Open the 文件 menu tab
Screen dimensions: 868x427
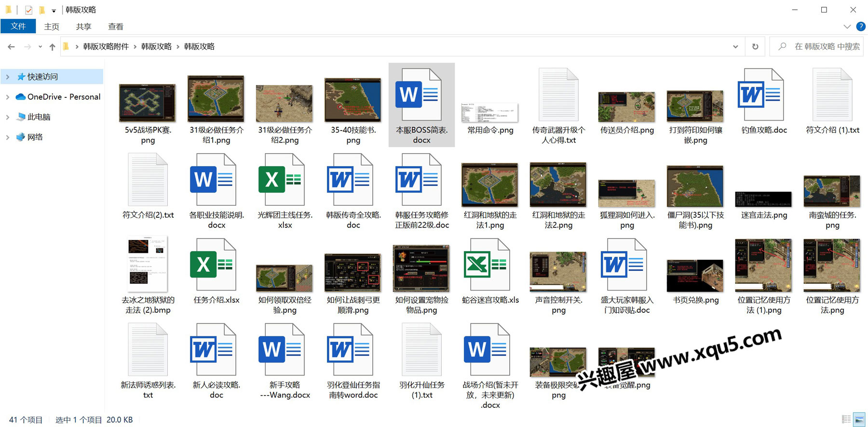pyautogui.click(x=18, y=27)
